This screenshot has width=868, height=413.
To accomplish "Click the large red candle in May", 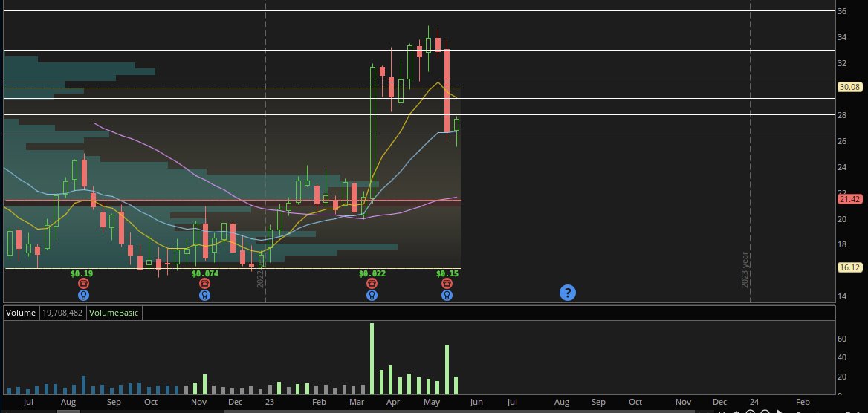I will [447, 91].
